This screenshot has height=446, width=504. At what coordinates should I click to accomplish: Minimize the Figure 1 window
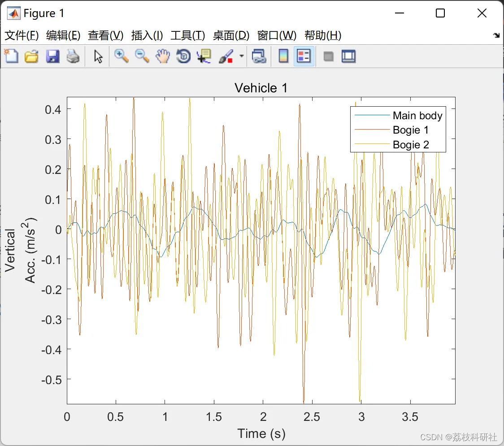point(400,13)
